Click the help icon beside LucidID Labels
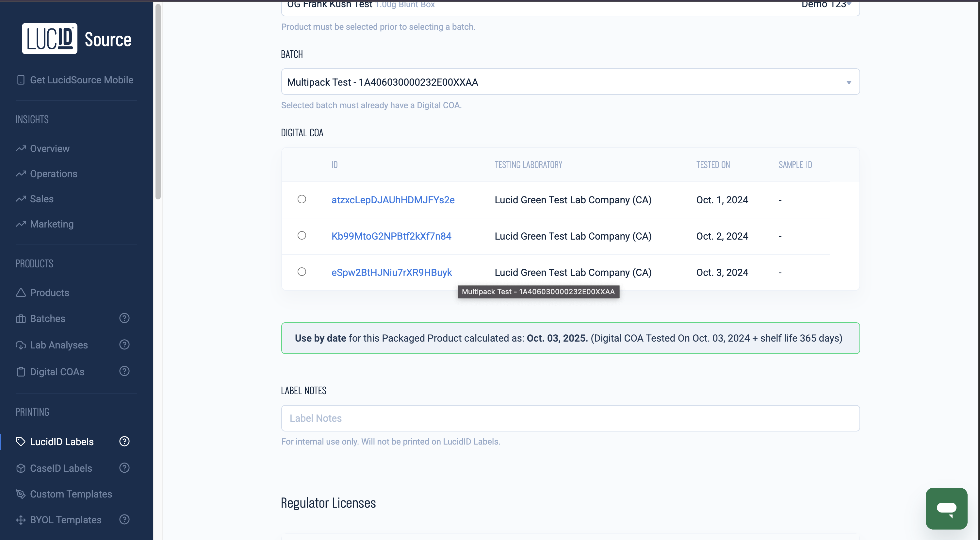 (124, 441)
